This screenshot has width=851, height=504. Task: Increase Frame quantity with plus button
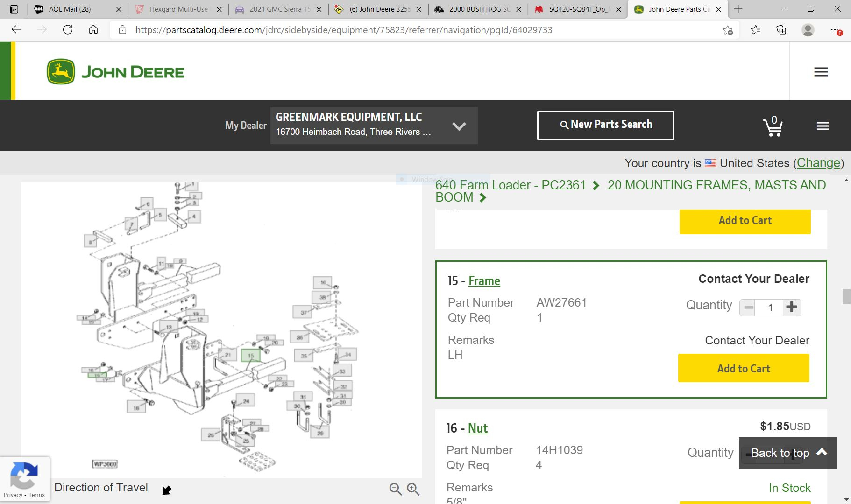tap(791, 307)
